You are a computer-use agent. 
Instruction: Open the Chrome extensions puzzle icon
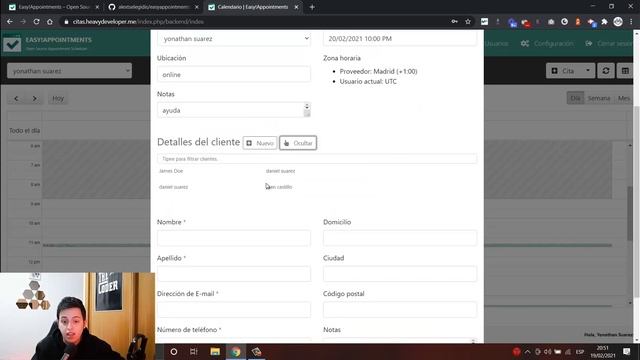tap(604, 22)
